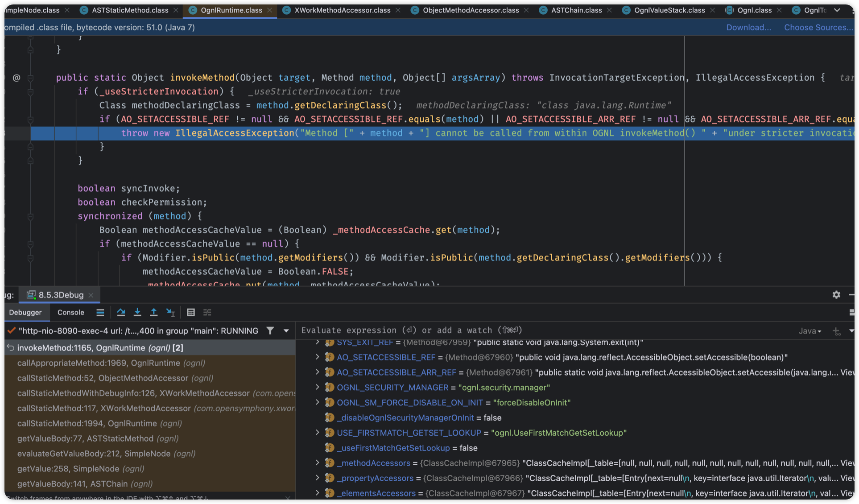The height and width of the screenshot is (504, 859).
Task: Click the Step Over debugger icon
Action: click(x=121, y=313)
